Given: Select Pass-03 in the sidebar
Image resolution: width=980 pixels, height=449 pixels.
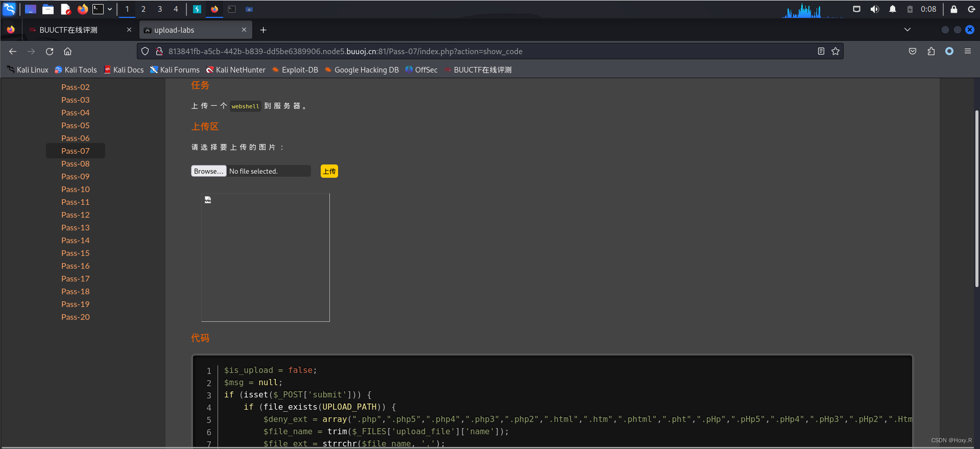Looking at the screenshot, I should point(76,100).
